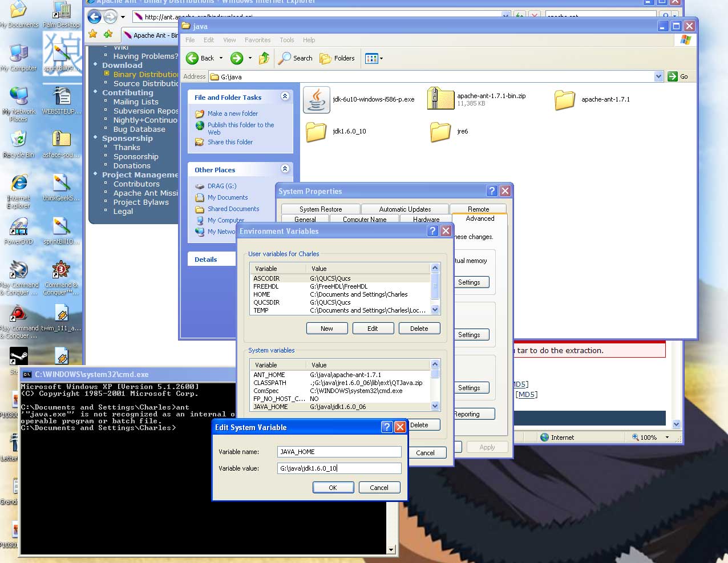Select FREEHDL user variable row

341,286
